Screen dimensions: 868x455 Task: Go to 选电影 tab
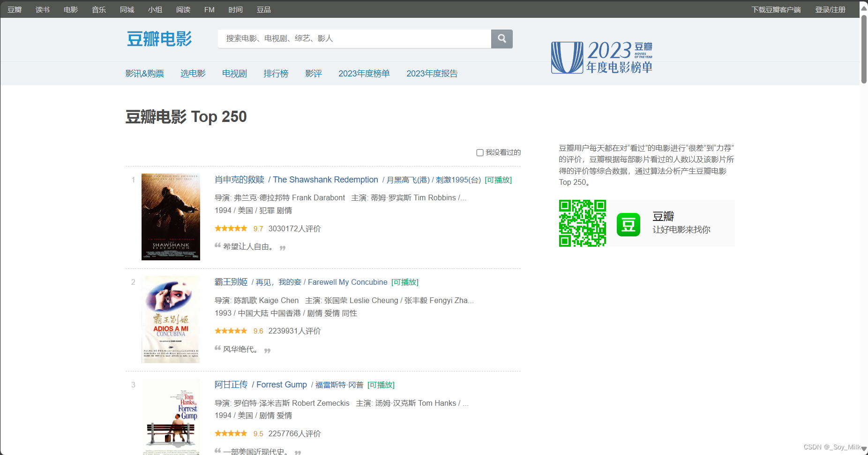pos(193,74)
